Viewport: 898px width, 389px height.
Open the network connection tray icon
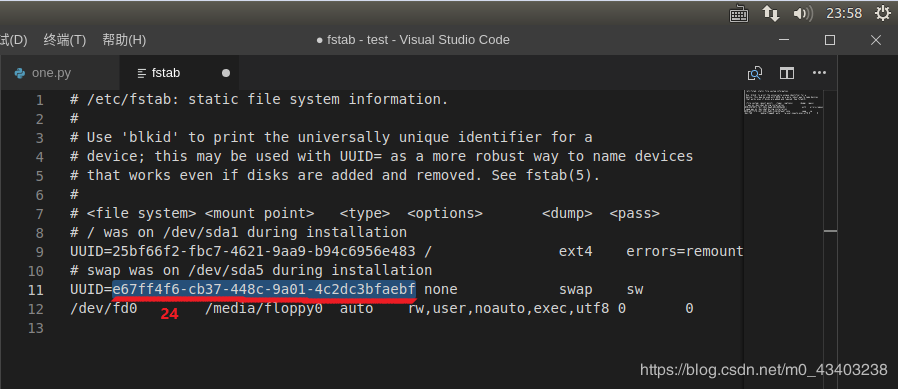[771, 14]
